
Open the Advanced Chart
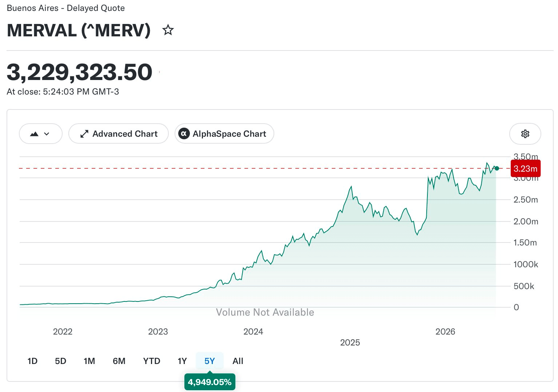[x=119, y=134]
